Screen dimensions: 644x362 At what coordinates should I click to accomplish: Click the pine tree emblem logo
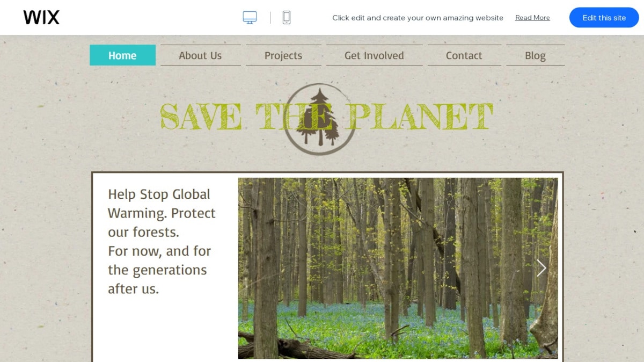pos(319,119)
